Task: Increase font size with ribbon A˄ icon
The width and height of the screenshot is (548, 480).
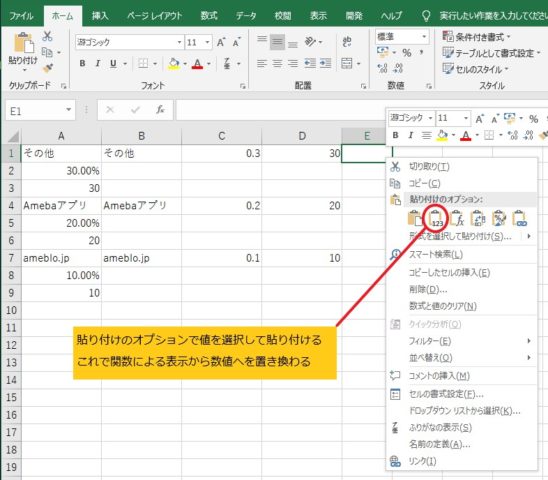Action: click(221, 42)
